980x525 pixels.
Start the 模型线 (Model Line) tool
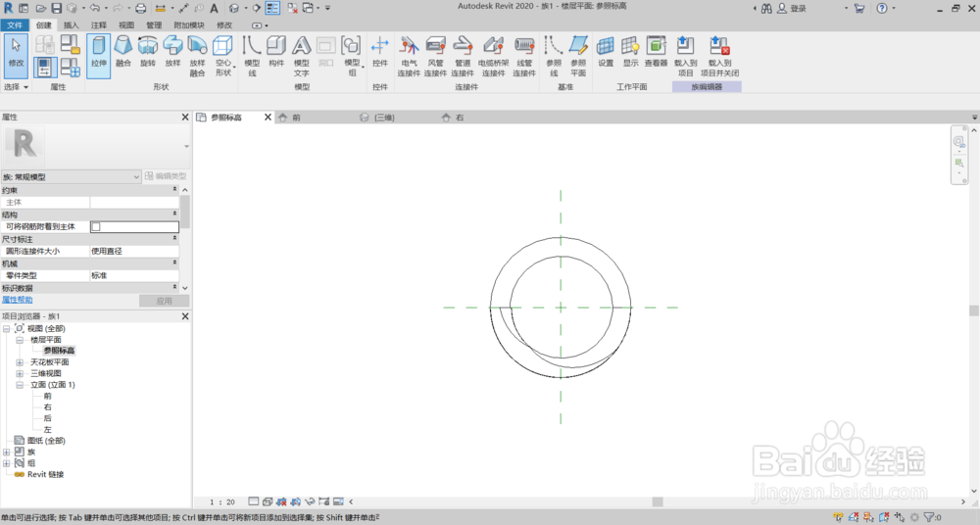252,56
